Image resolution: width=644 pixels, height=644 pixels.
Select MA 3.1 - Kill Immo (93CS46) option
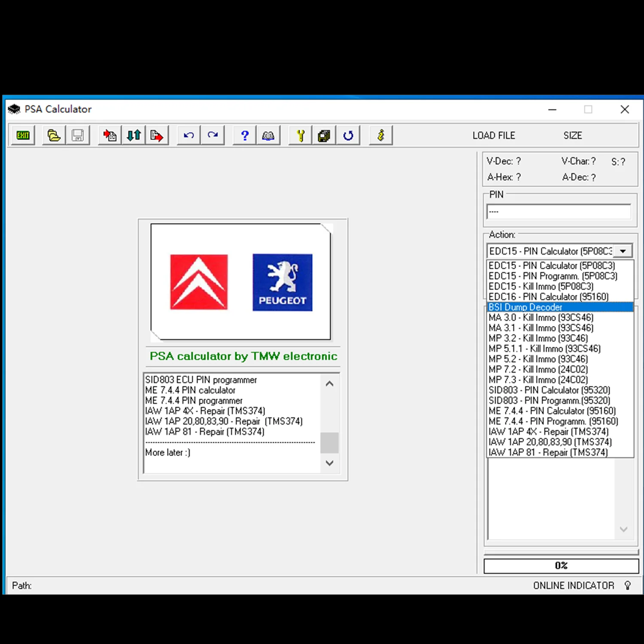tap(560, 328)
